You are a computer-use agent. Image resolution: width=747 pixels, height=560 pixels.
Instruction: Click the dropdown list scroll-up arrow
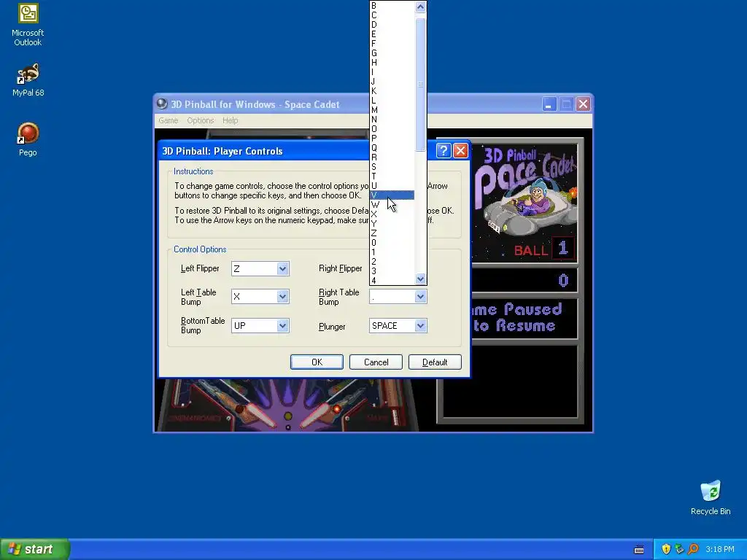420,6
